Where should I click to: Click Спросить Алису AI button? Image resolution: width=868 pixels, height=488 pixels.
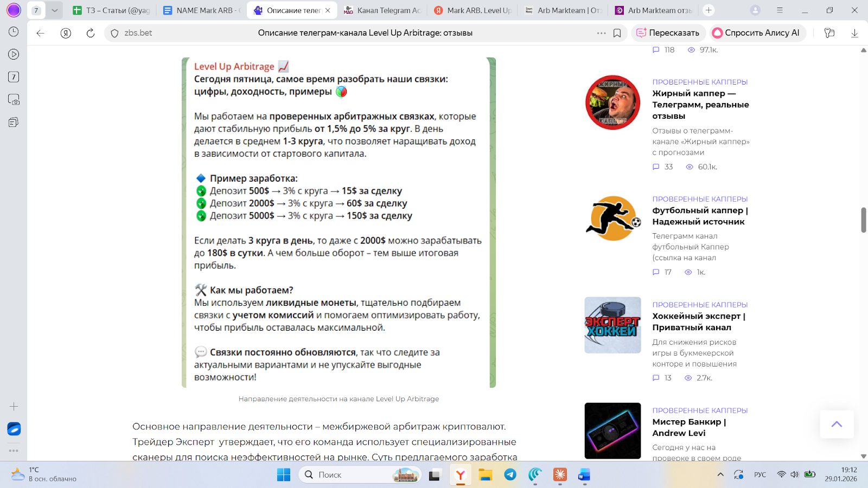tap(756, 33)
